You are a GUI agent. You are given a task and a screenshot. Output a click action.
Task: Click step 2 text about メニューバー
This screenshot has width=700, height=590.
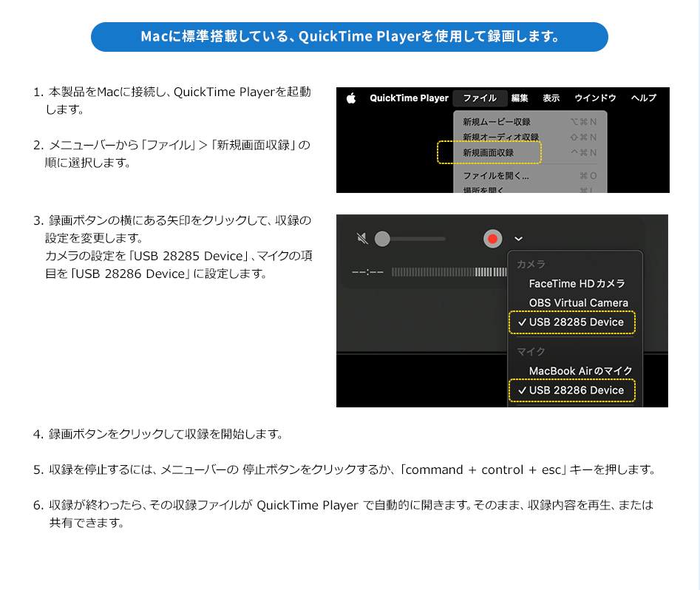172,154
